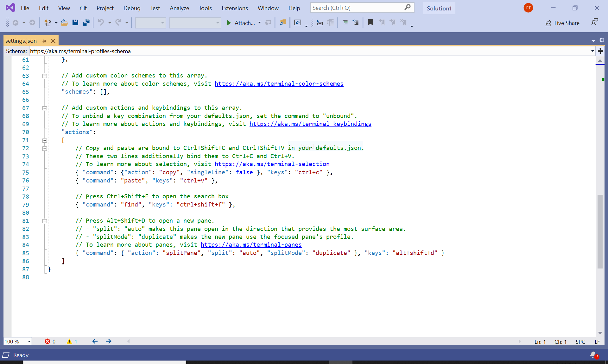Open the Edit menu
The image size is (608, 364).
[44, 8]
